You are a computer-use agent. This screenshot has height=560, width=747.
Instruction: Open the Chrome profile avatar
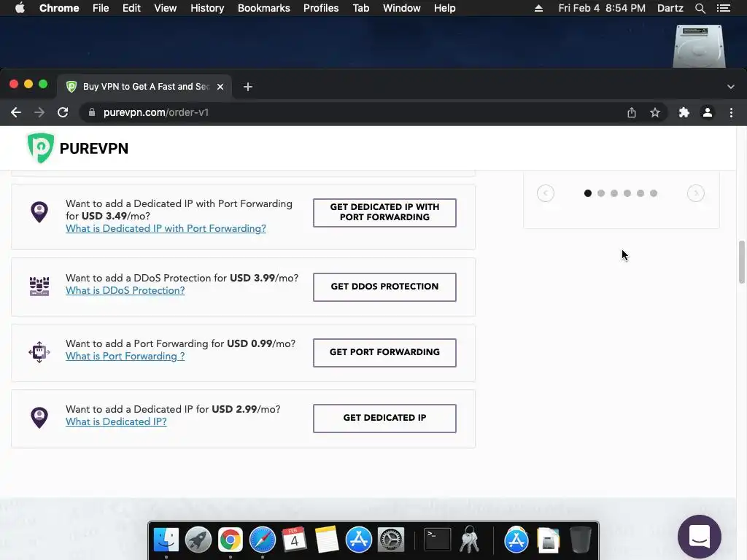pos(708,112)
